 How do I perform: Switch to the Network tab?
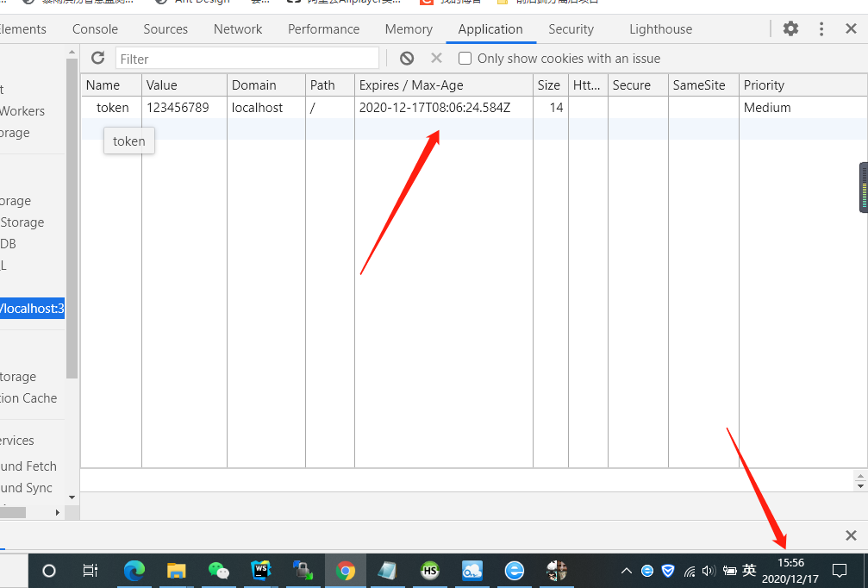238,28
